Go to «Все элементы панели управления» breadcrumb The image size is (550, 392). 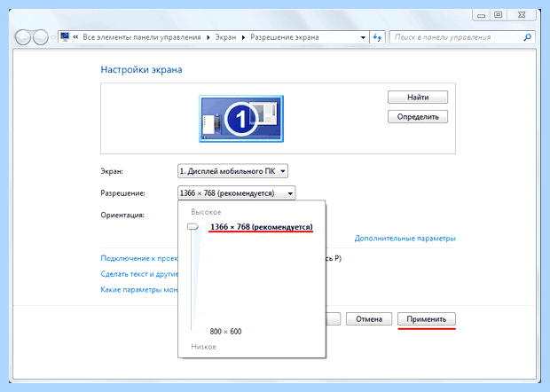(142, 37)
